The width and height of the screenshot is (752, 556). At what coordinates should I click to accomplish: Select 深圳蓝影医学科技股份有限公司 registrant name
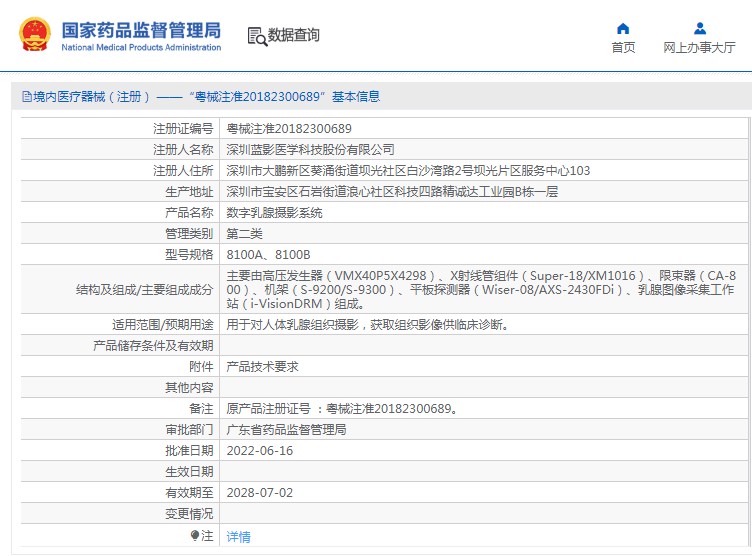coord(310,150)
